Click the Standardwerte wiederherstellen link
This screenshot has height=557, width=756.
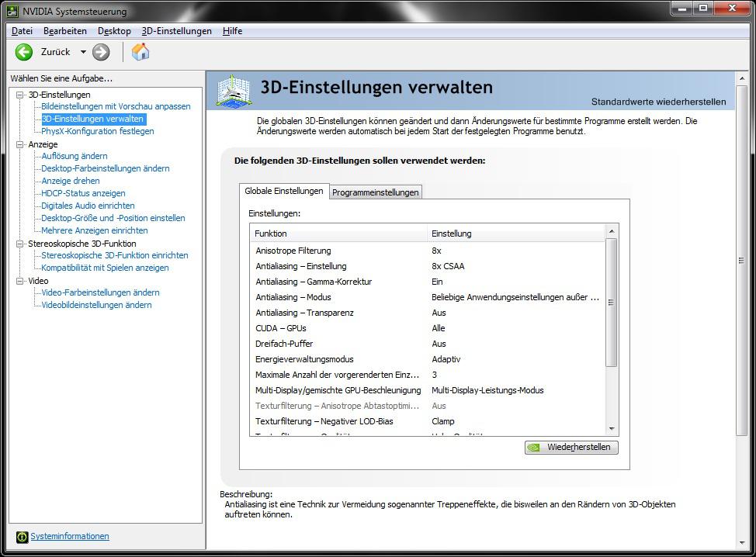click(658, 102)
